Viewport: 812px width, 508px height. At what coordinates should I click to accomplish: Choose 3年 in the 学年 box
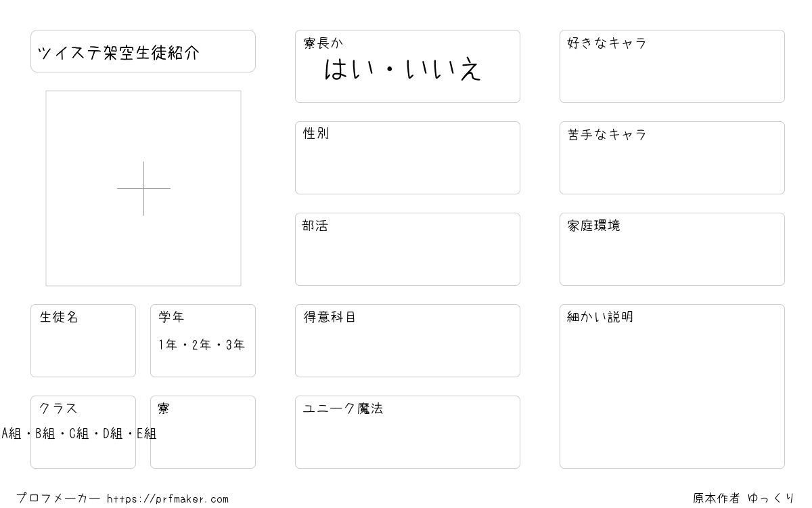tap(235, 345)
